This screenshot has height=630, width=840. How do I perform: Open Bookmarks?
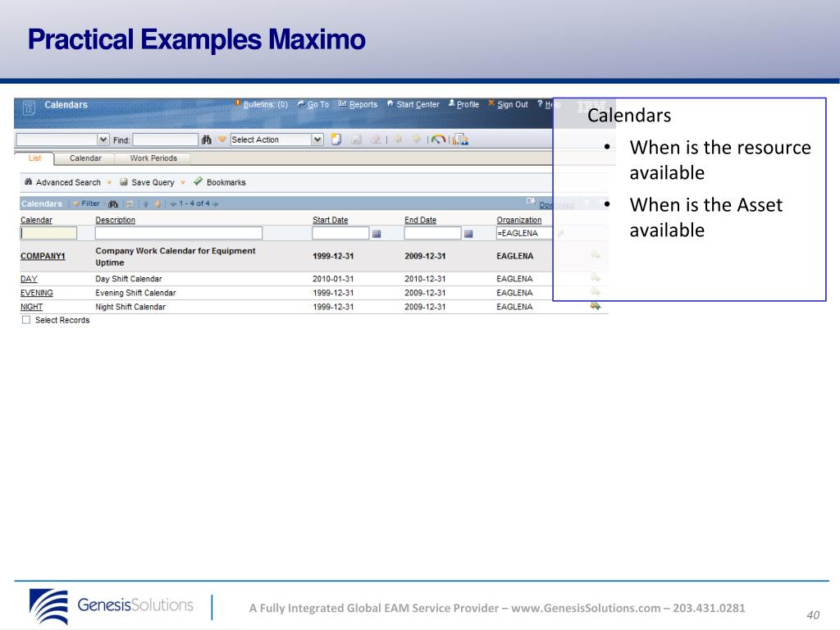226,183
